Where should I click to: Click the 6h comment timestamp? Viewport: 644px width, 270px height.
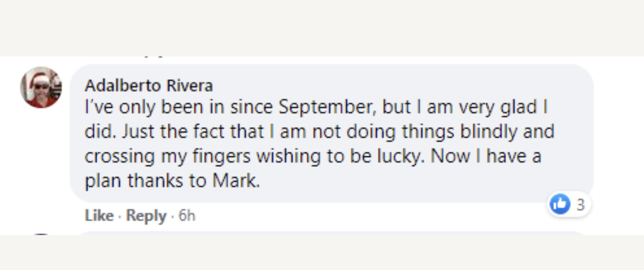point(187,215)
